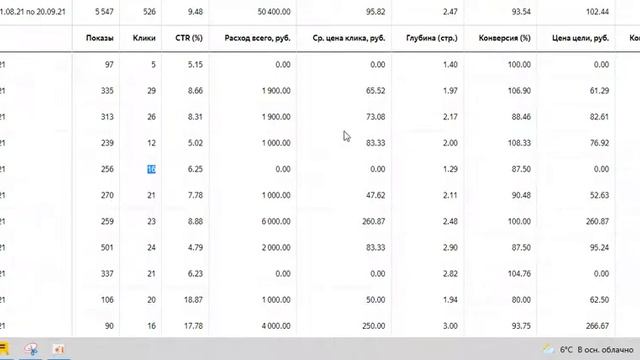
Task: Click the average click price '73.08'
Action: click(x=376, y=117)
